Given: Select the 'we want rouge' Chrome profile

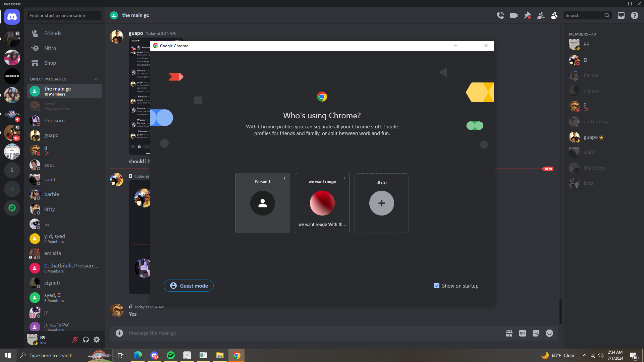Looking at the screenshot, I should point(322,203).
